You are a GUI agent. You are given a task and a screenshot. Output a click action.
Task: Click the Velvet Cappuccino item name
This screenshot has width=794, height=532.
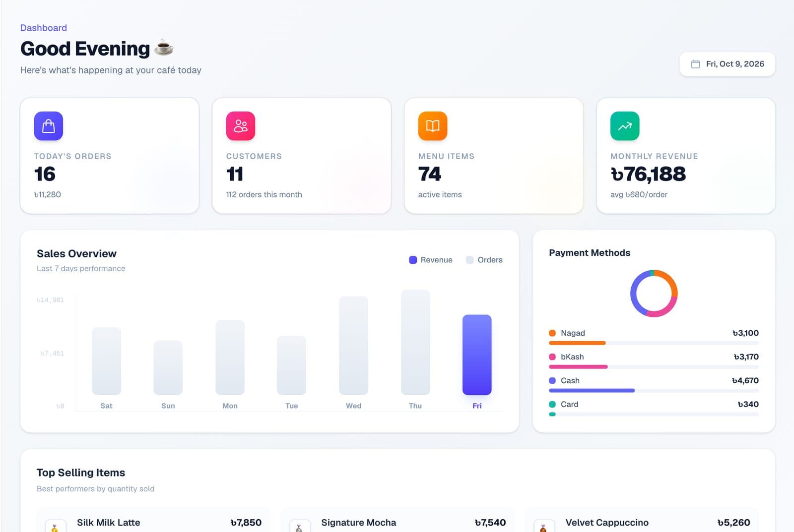[607, 523]
